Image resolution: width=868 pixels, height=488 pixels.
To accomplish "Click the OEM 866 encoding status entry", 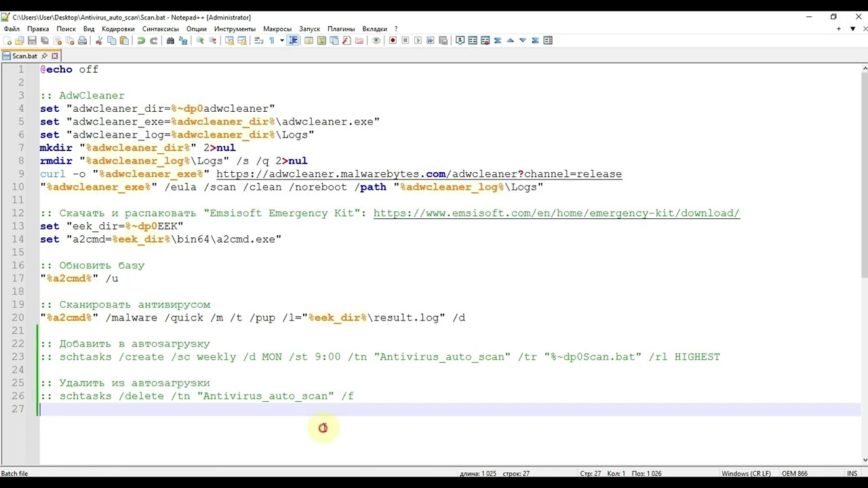I will click(794, 473).
